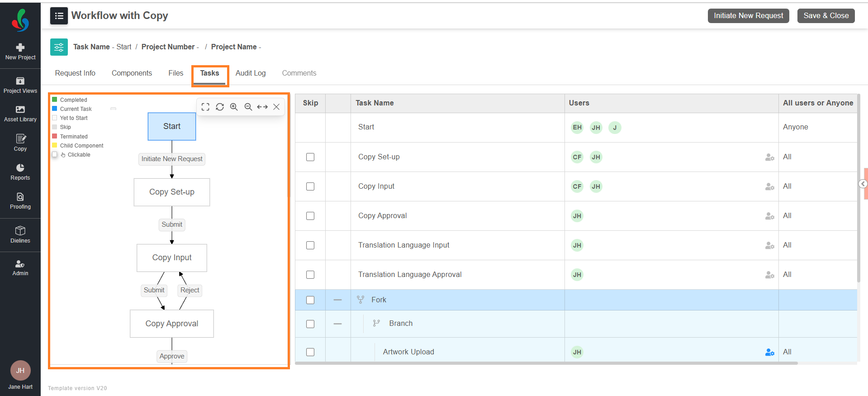Screen dimensions: 868x396
Task: Click the Save & Close button
Action: click(x=826, y=16)
